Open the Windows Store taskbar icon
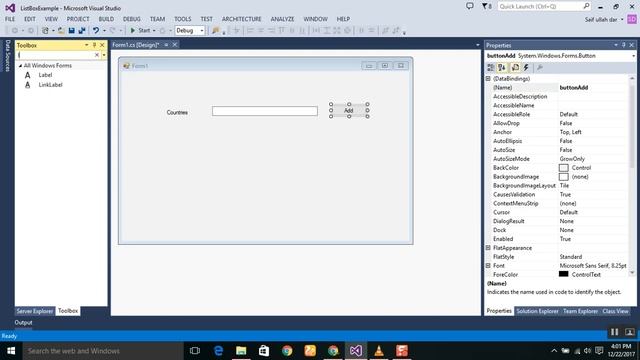 click(264, 351)
